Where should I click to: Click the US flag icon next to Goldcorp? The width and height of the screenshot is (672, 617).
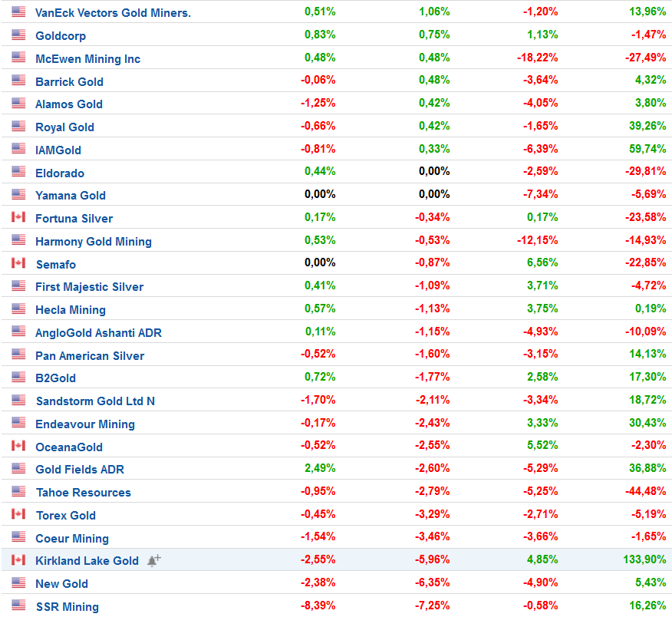[x=18, y=35]
